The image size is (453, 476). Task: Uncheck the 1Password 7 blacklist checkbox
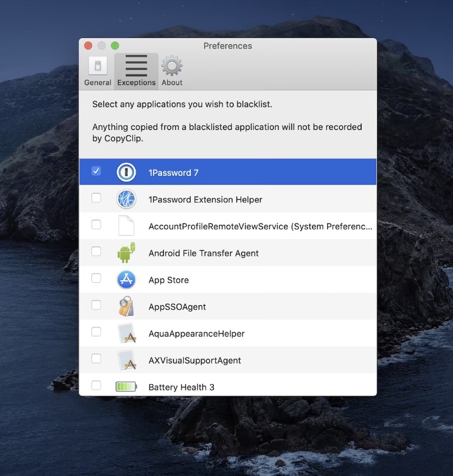click(96, 171)
